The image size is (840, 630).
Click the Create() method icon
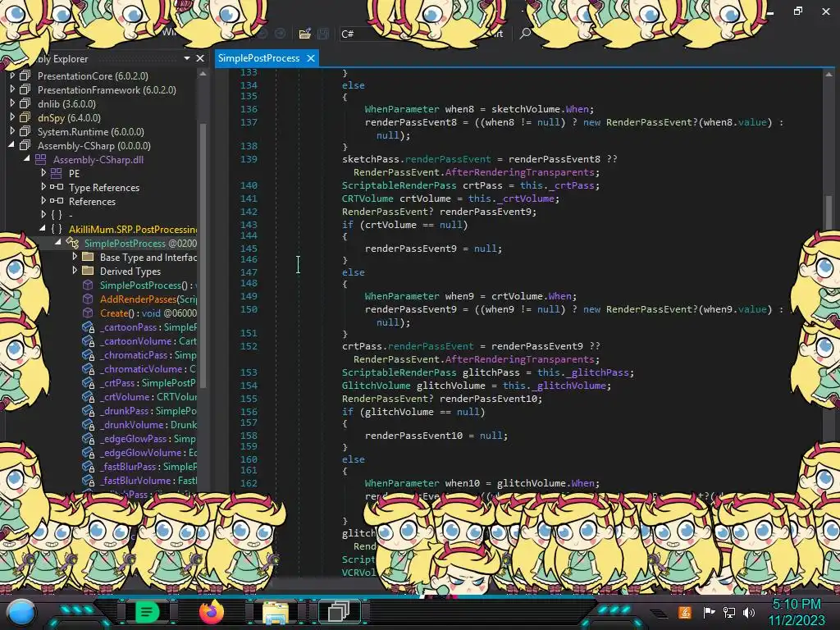pos(88,313)
